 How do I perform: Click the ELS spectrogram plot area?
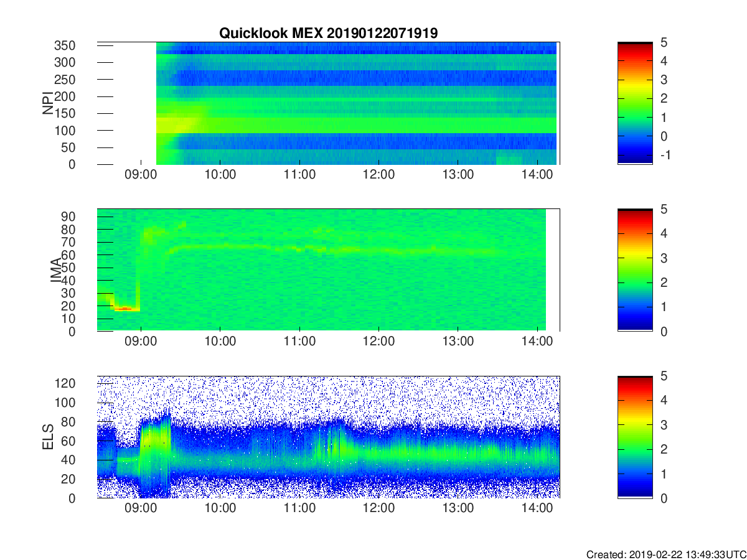(x=328, y=437)
